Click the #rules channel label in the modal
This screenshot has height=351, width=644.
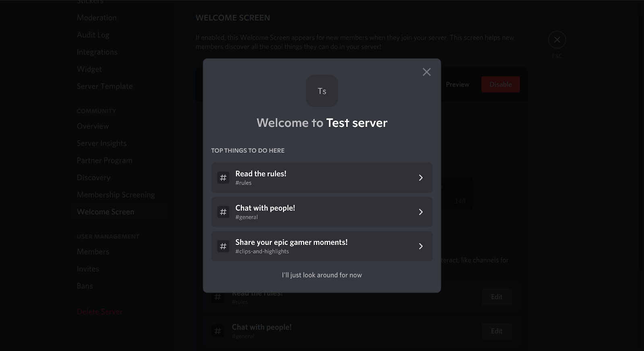click(244, 183)
